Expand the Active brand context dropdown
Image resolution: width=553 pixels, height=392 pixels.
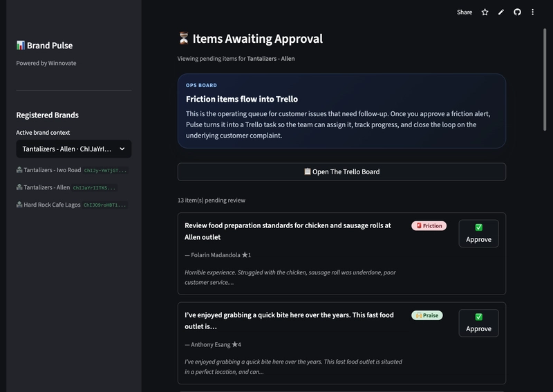tap(74, 149)
